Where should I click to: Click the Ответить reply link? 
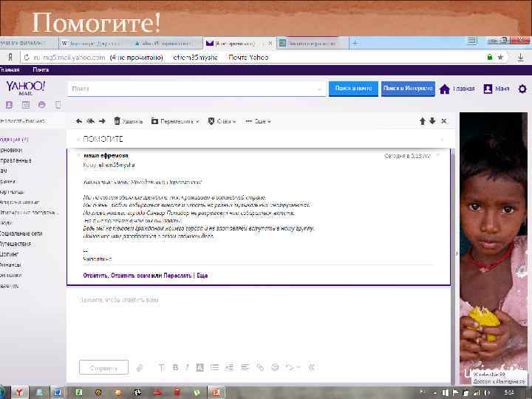click(95, 276)
